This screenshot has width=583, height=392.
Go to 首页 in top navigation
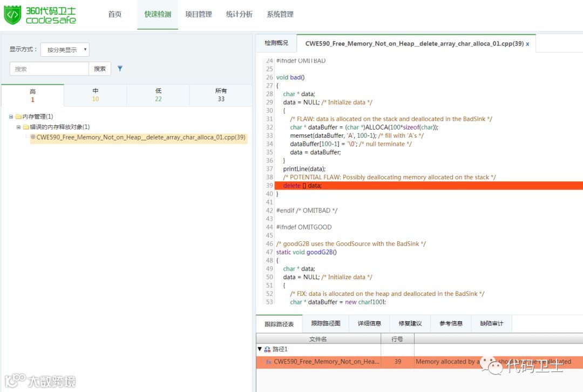tap(115, 15)
